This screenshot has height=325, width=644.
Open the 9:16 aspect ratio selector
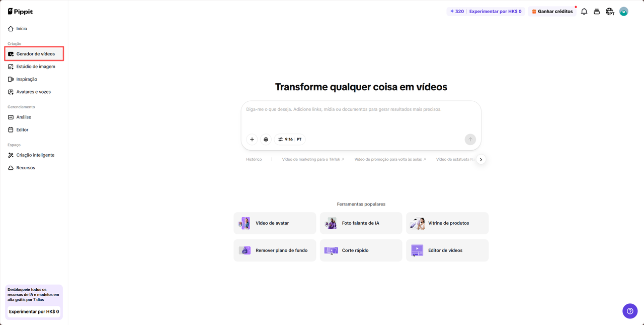(288, 139)
